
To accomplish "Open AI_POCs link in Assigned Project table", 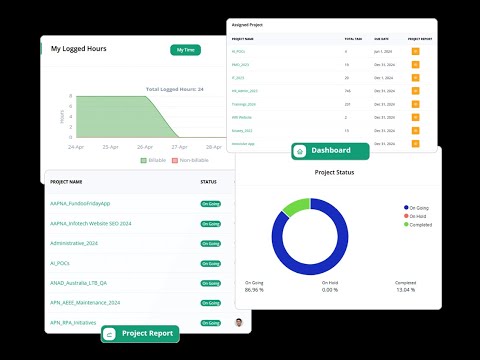I will [238, 52].
